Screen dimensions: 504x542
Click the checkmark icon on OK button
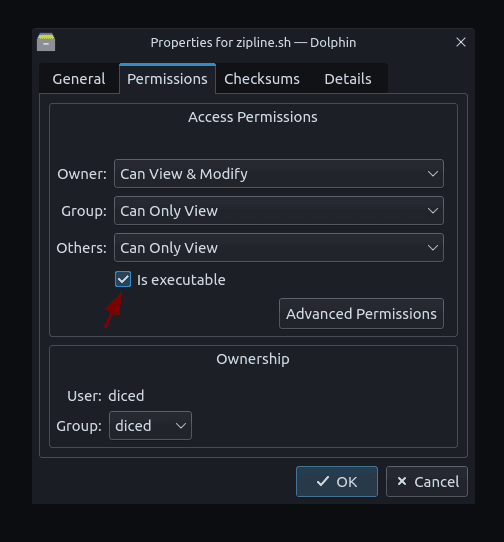323,482
